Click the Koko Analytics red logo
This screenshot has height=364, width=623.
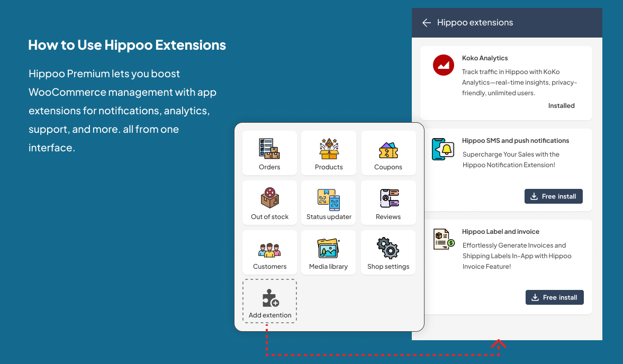pos(444,65)
